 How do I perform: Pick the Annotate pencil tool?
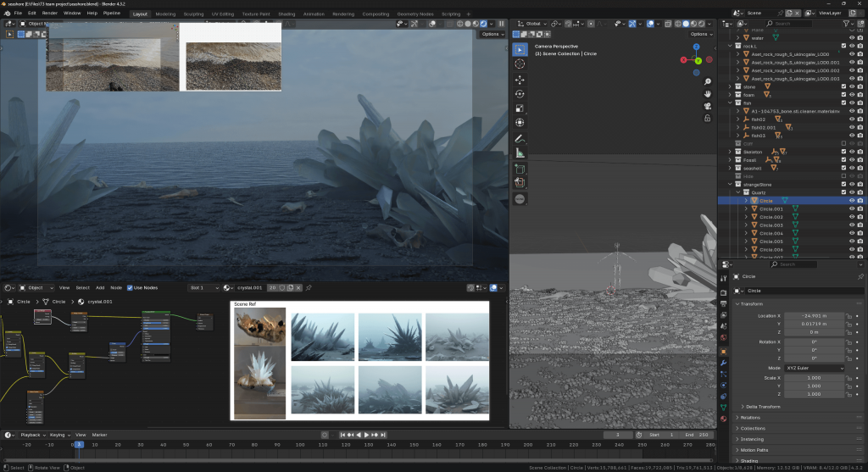(x=520, y=137)
